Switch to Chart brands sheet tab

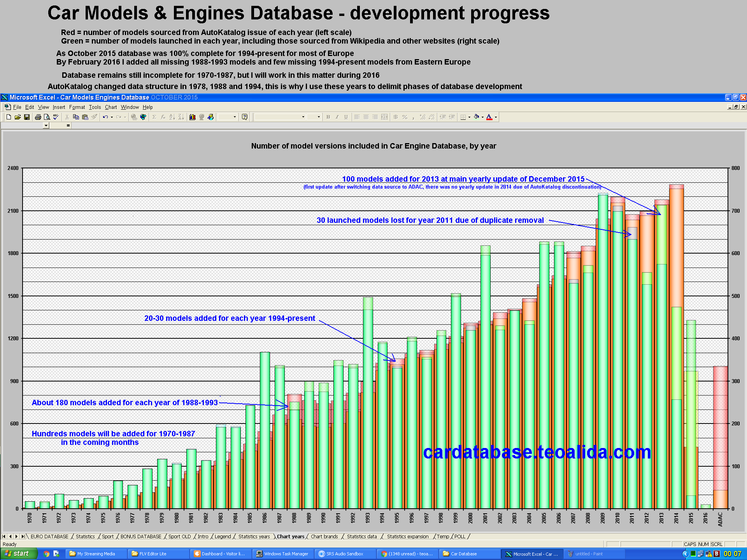coord(324,537)
